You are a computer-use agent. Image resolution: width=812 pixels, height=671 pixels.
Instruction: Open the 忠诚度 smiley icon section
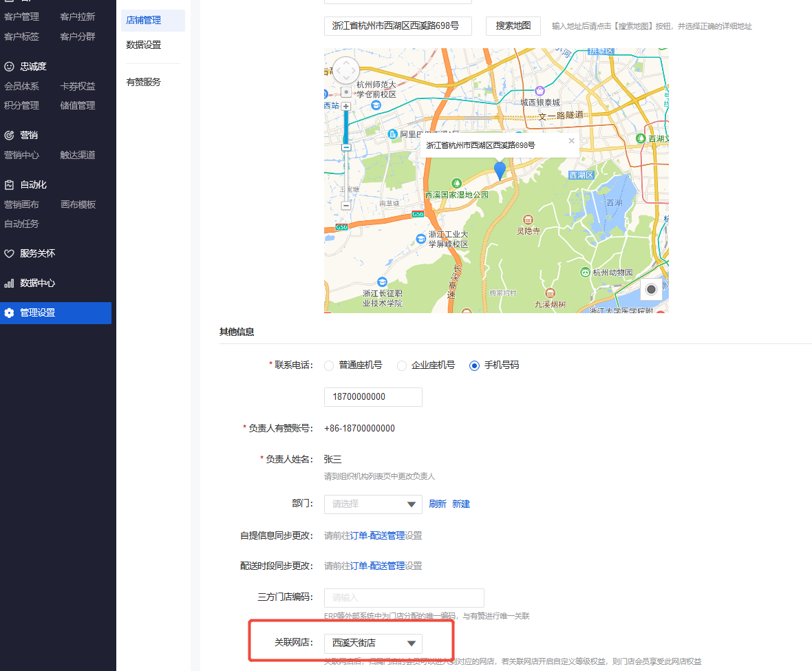[x=9, y=66]
